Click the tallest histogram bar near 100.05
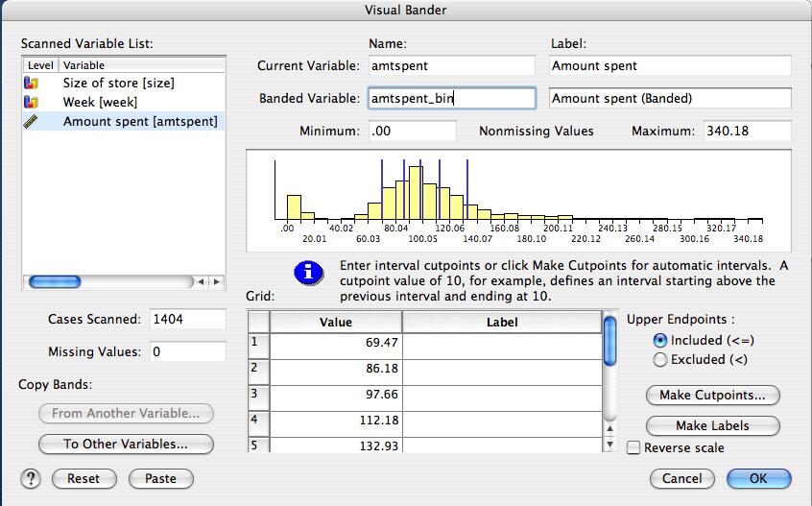Image resolution: width=812 pixels, height=506 pixels. point(416,193)
